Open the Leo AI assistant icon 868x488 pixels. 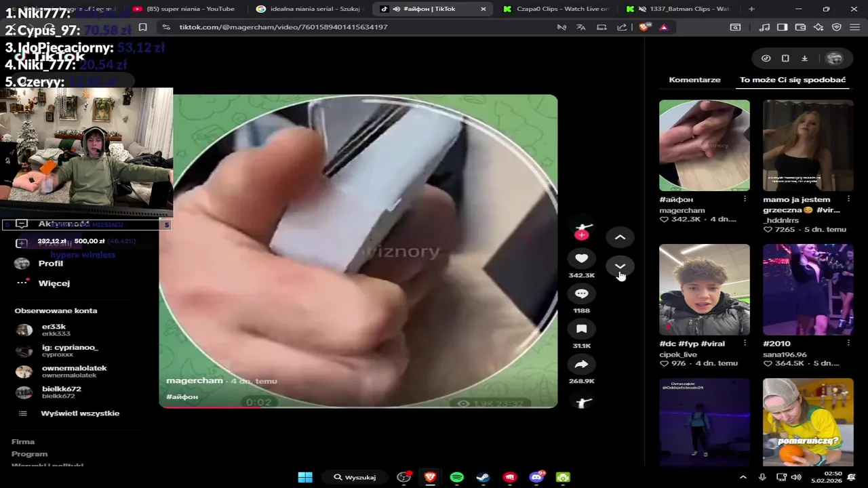pos(818,27)
